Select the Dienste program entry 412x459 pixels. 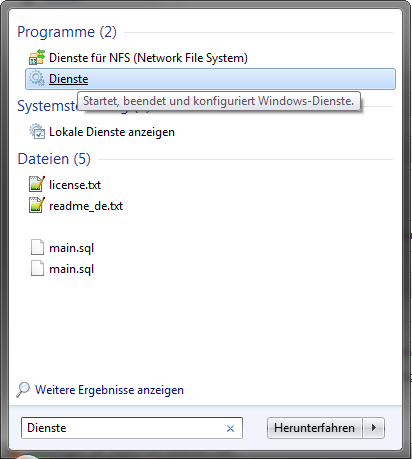click(210, 79)
